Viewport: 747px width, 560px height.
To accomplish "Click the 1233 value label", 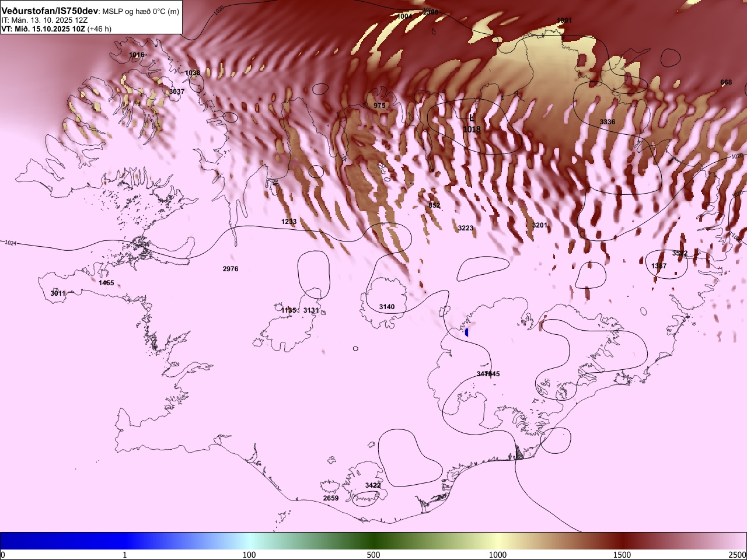I will click(289, 222).
